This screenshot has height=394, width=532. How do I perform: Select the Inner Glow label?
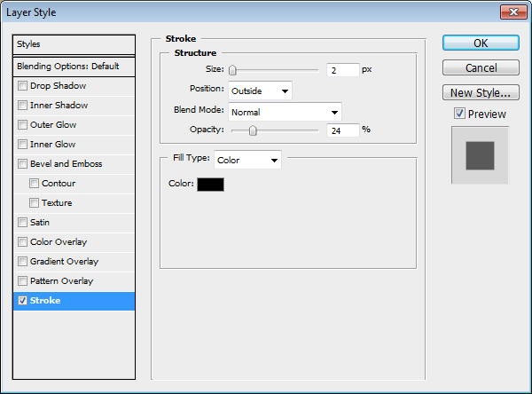(x=52, y=145)
